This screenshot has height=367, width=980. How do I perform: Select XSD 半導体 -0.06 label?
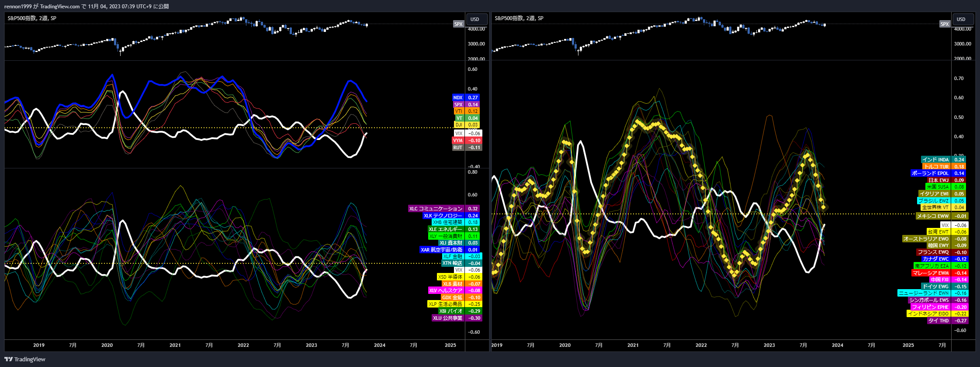click(x=460, y=277)
